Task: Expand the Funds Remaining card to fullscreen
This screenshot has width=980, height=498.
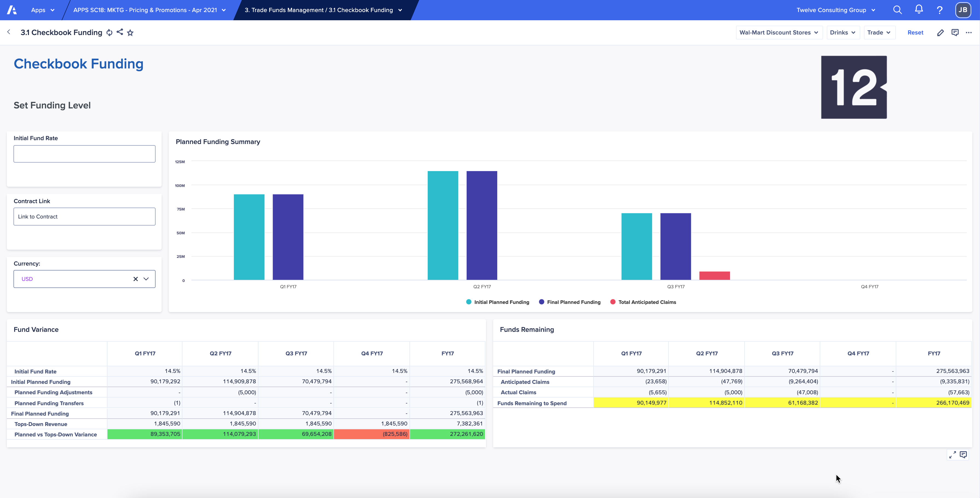Action: pyautogui.click(x=953, y=454)
